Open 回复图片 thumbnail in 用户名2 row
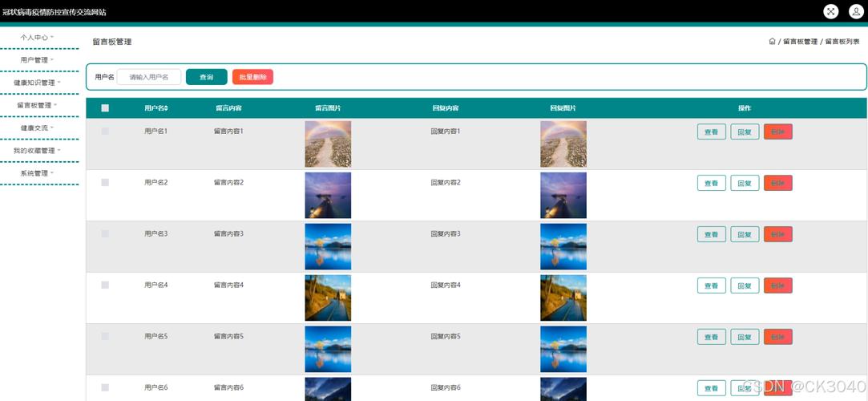 click(x=563, y=195)
